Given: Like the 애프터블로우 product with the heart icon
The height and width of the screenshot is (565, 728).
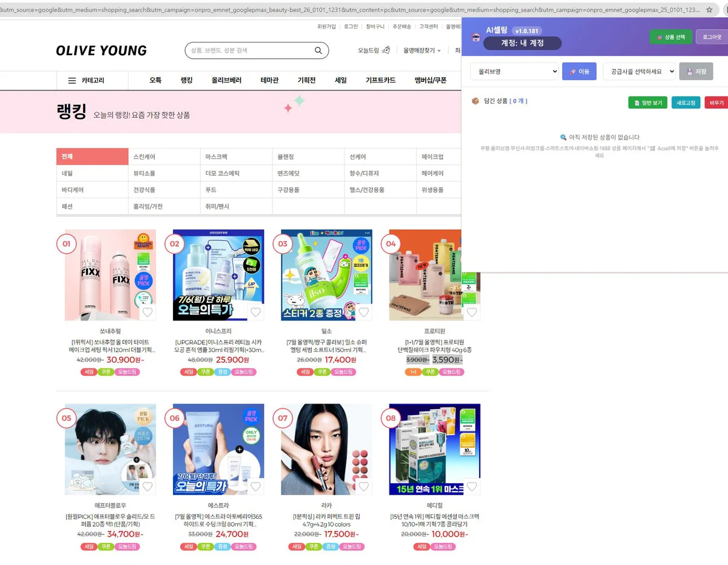Looking at the screenshot, I should [x=147, y=487].
